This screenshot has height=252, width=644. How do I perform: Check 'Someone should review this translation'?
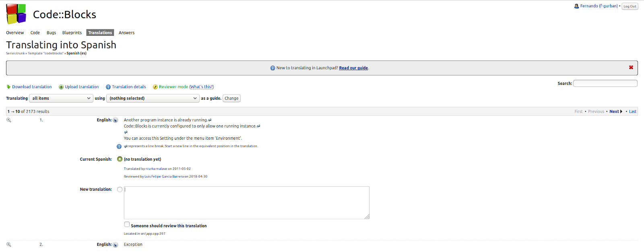pos(127,225)
